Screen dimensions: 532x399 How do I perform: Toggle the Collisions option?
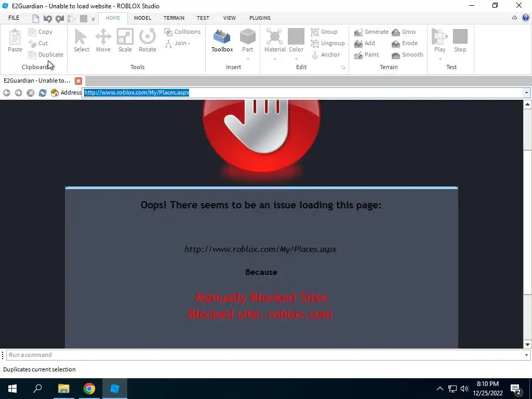182,32
